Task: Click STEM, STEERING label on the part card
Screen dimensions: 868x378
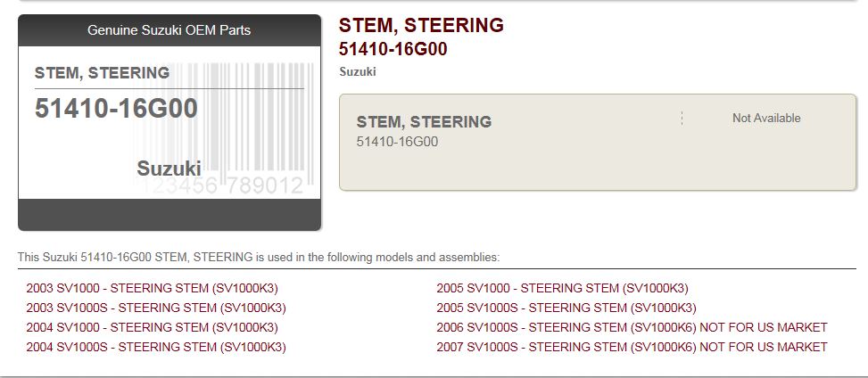Action: click(x=102, y=73)
